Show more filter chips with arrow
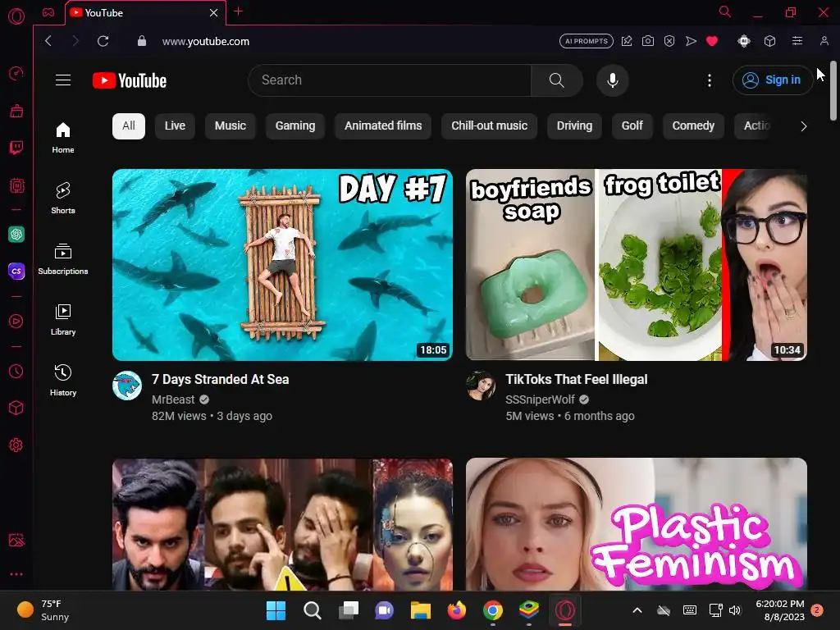Image resolution: width=840 pixels, height=630 pixels. (x=803, y=126)
